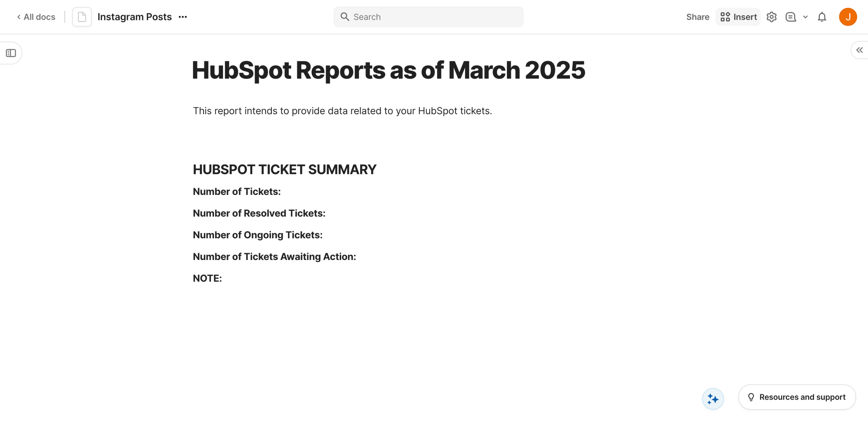
Task: Expand the comments dropdown arrow
Action: 805,17
